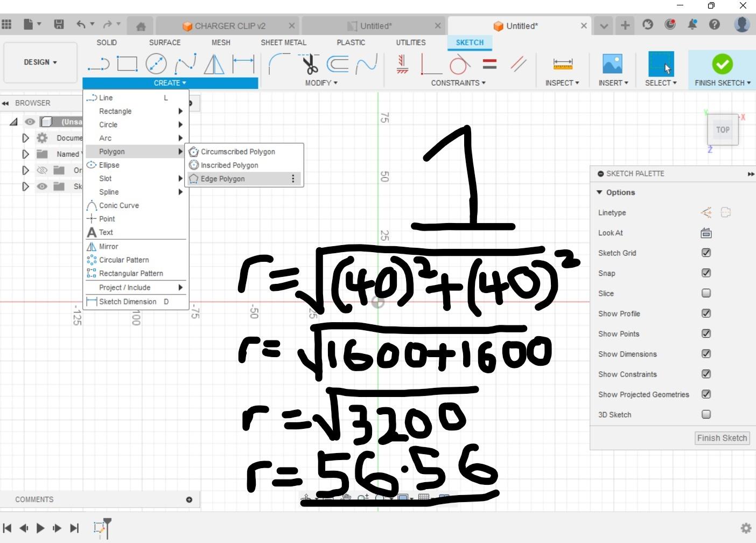Screen dimensions: 756x543
Task: Click the Sketch Dimension icon in toolbar
Action: tap(243, 64)
